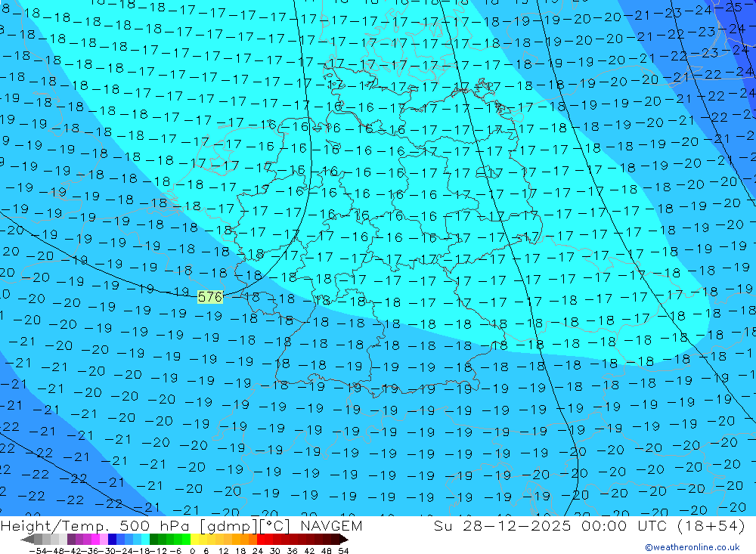Pick the dark green swatch above -12

pos(153,540)
